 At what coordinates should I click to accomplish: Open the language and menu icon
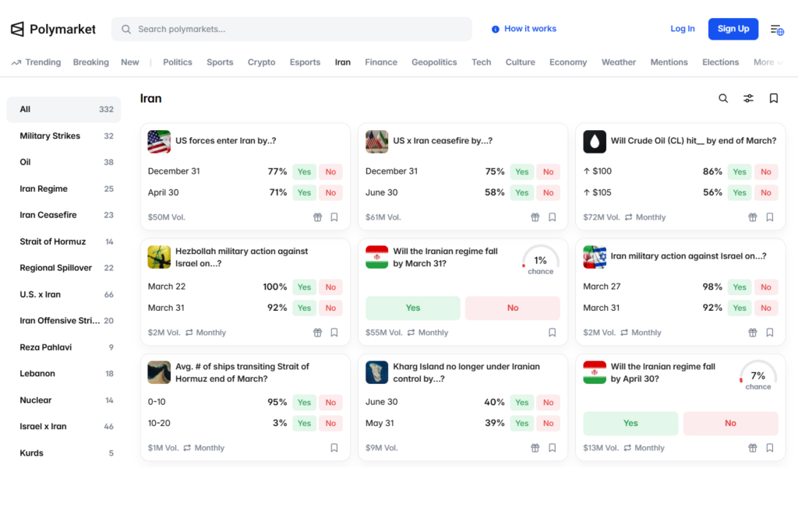pos(777,30)
